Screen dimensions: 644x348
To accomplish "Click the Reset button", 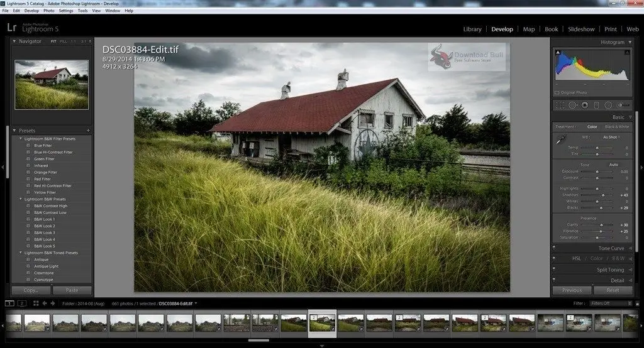I will click(x=613, y=290).
